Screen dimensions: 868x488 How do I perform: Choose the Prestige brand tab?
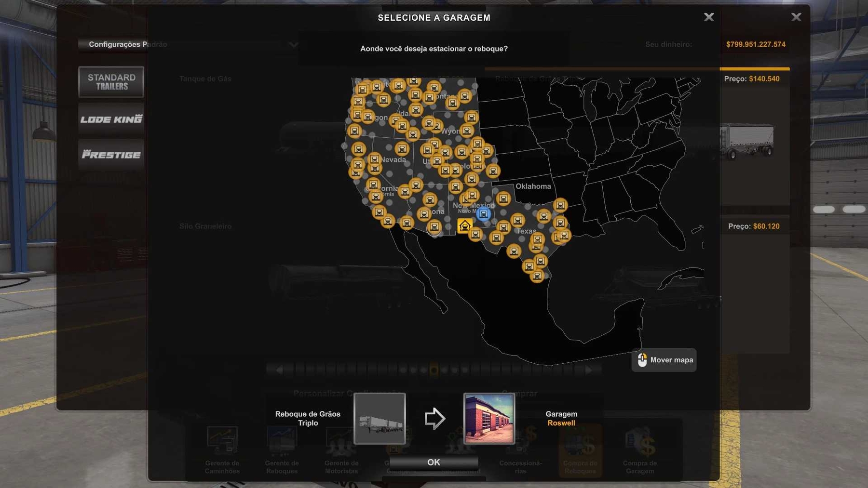tap(111, 155)
